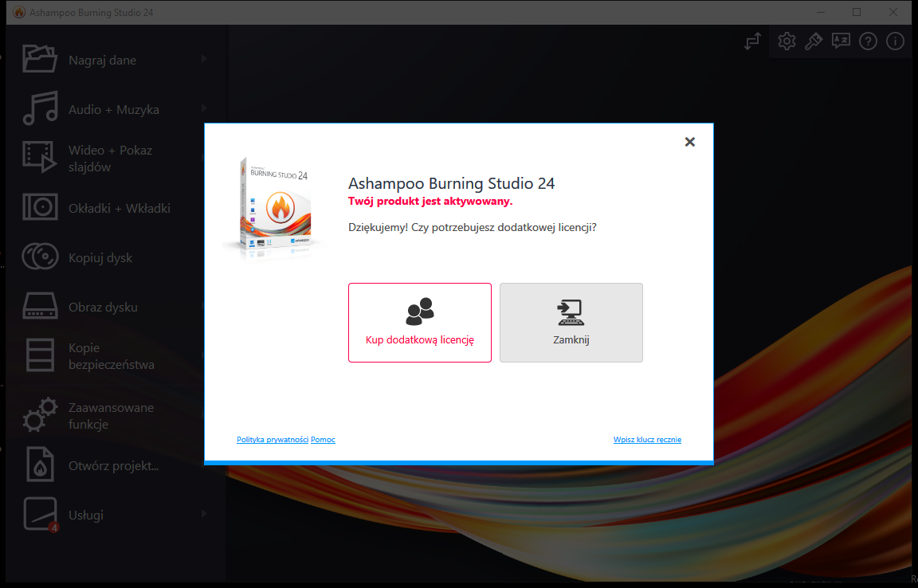This screenshot has width=918, height=588.
Task: Click 'Twój produkt jest aktywowany.' text
Action: [430, 201]
